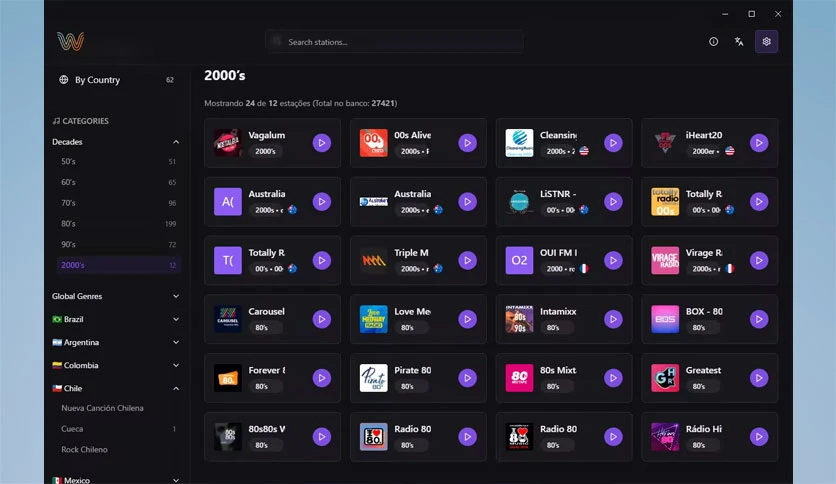836x484 pixels.
Task: Click the app logo icon
Action: (70, 41)
